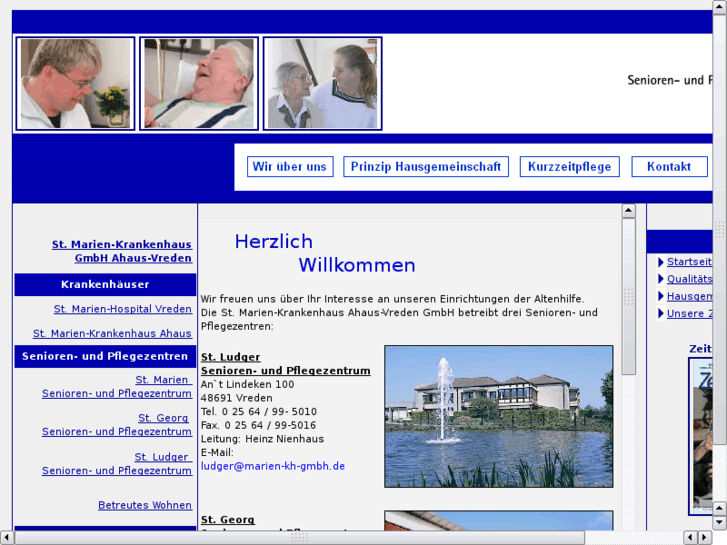Open St. Ludger Senioren- und Pflegezentrum sidebar link
The height and width of the screenshot is (545, 727).
coord(117,464)
